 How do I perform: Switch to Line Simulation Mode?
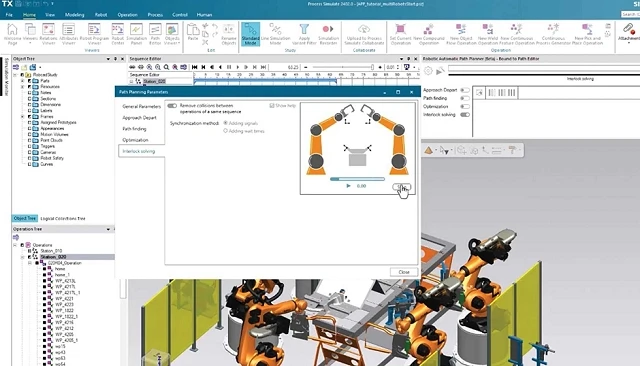click(x=276, y=34)
